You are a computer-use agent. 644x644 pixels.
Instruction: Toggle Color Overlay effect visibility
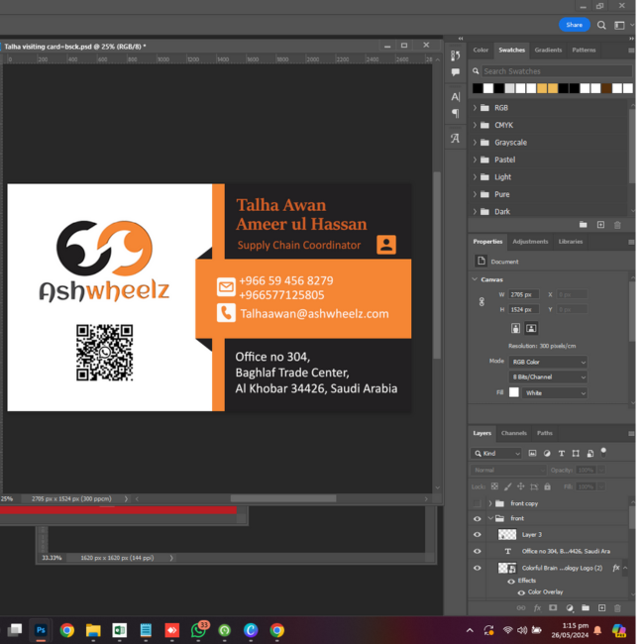(x=521, y=592)
